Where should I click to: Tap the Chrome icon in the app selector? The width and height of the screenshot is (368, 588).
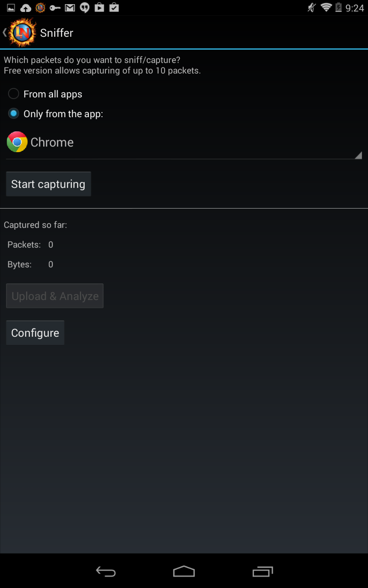[x=17, y=142]
